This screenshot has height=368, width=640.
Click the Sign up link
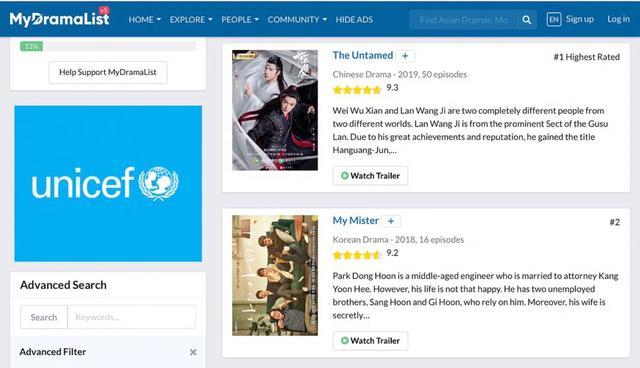(x=580, y=19)
